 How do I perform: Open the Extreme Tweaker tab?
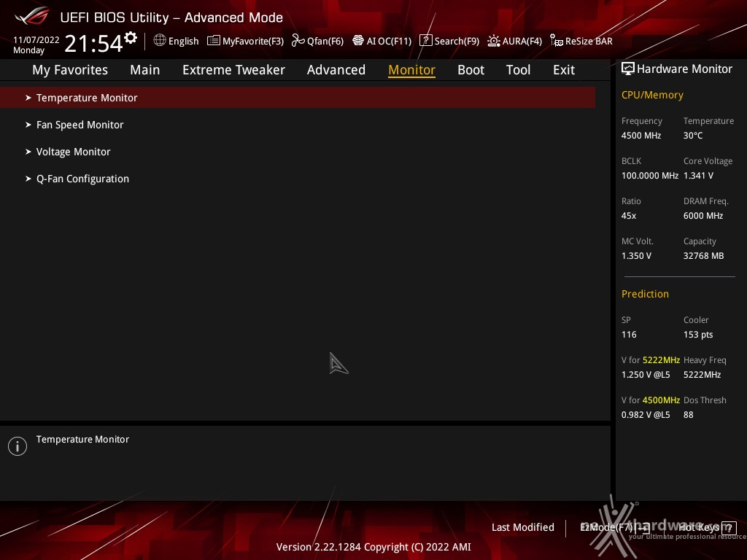[x=233, y=70]
